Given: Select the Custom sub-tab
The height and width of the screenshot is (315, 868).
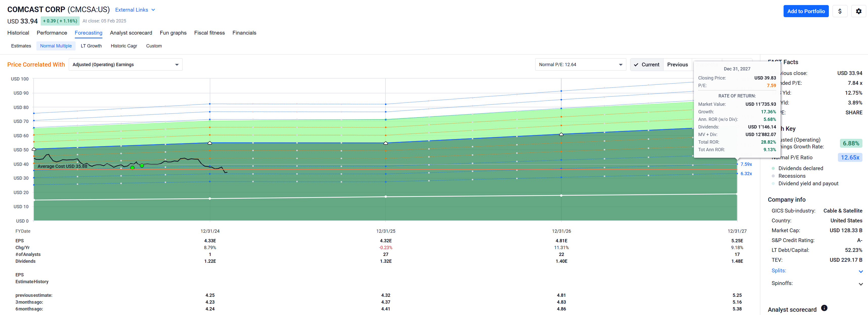Looking at the screenshot, I should pos(154,46).
